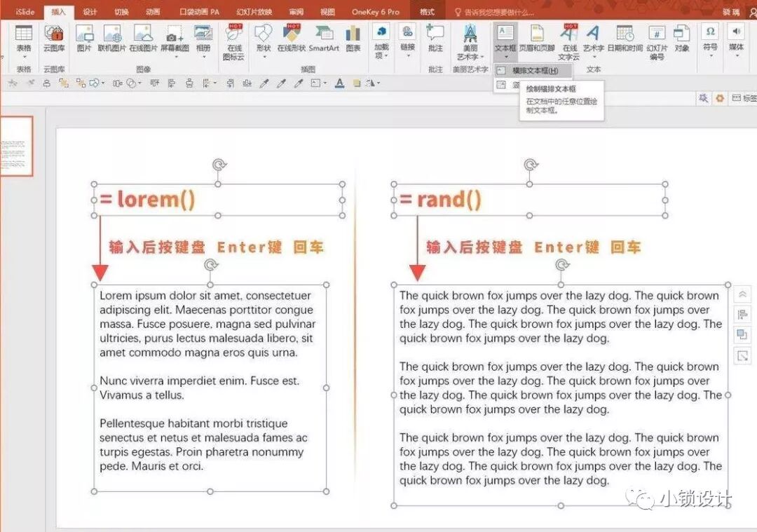Click the user name 骁 瑀 in the title bar
Screen dimensions: 757x532
731,12
